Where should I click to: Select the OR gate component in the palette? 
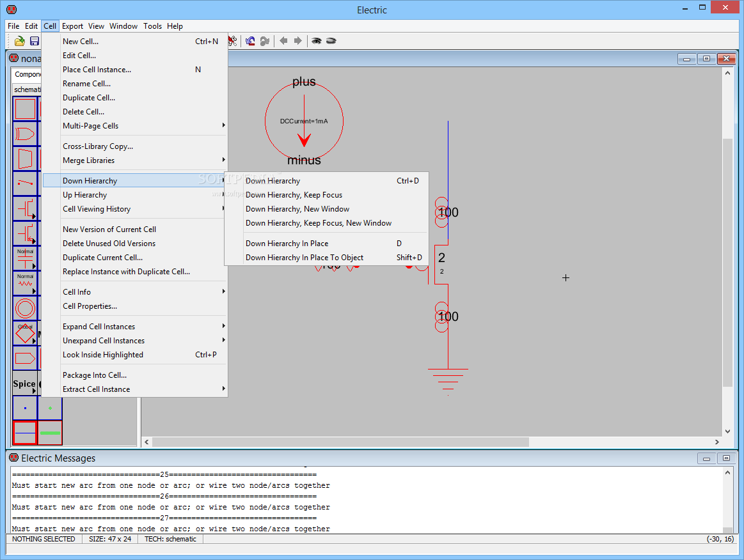[x=25, y=134]
